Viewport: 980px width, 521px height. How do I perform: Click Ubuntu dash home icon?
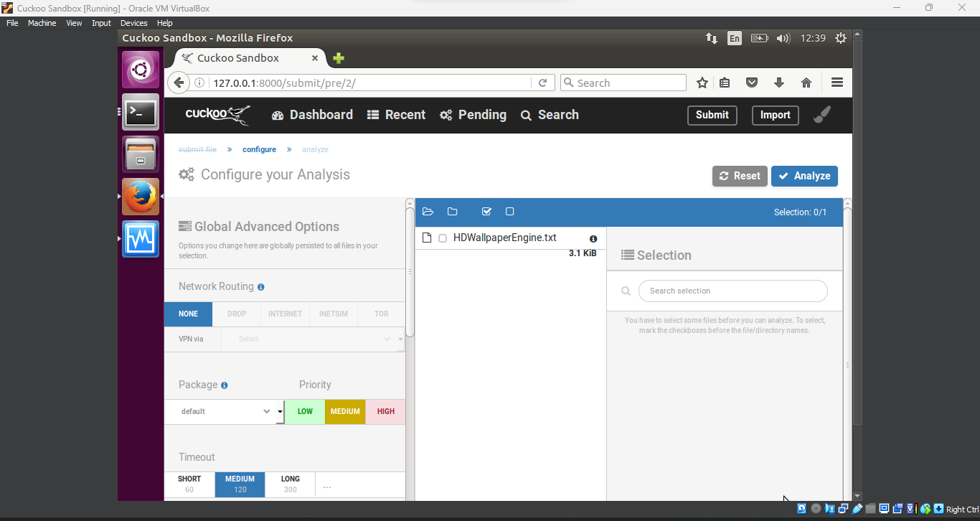pyautogui.click(x=141, y=70)
